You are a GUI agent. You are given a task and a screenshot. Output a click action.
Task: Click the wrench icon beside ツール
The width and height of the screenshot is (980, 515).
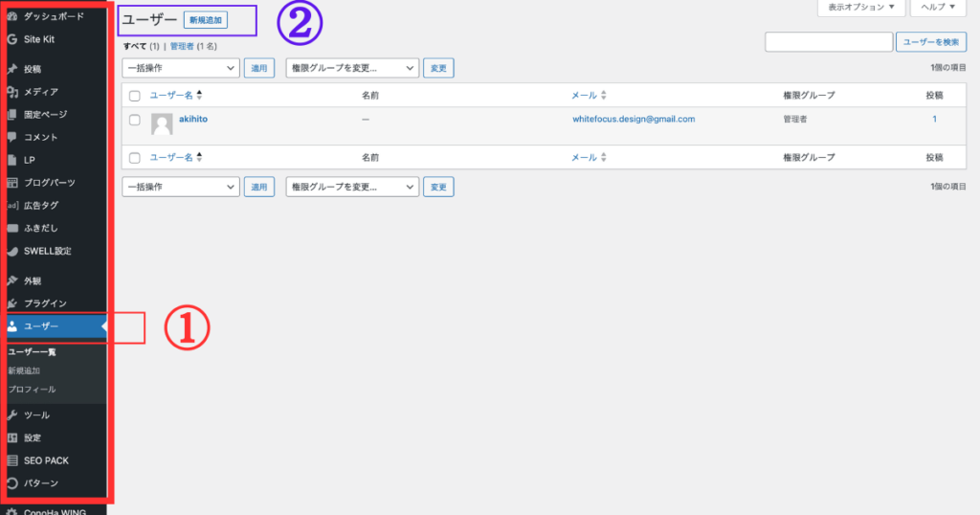coord(12,415)
